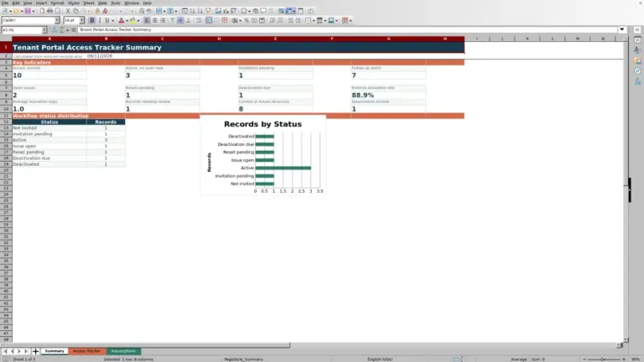Image resolution: width=644 pixels, height=362 pixels.
Task: Click the zoom slider in status bar
Action: point(604,359)
